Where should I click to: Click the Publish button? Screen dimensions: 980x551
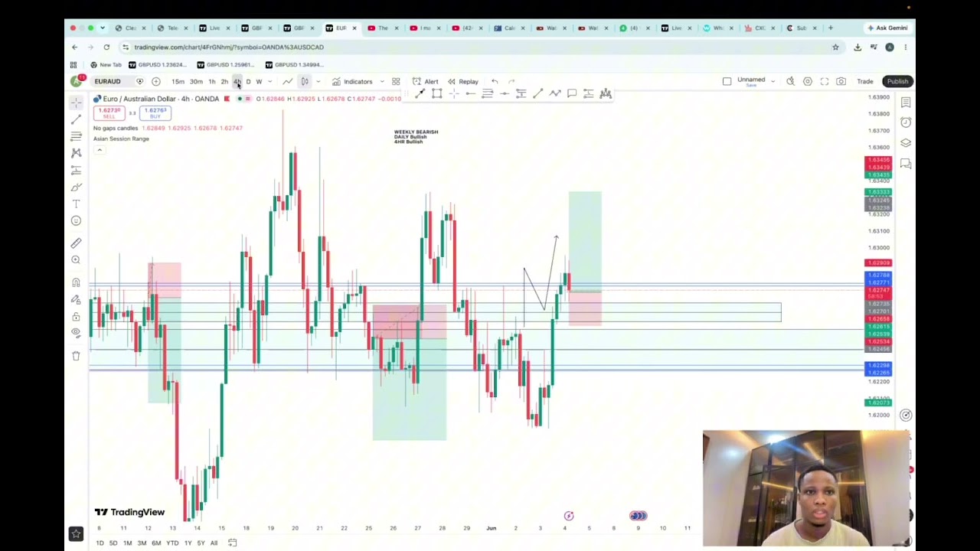point(897,81)
